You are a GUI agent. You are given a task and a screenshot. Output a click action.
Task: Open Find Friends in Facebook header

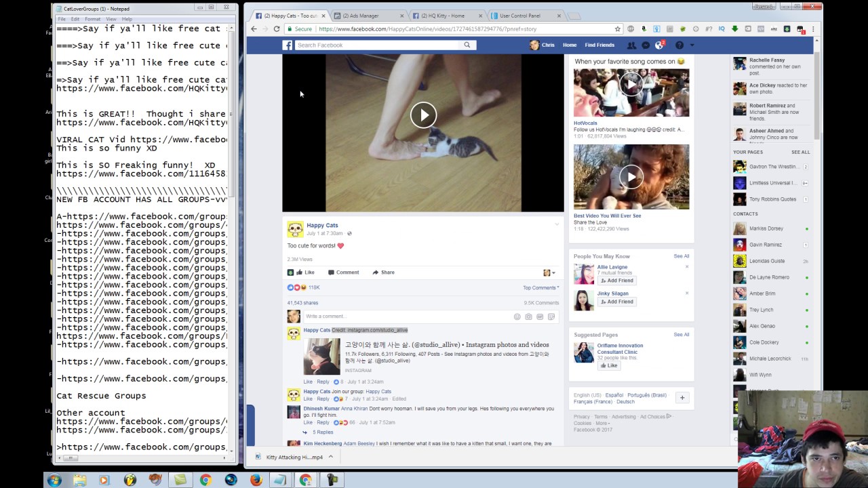click(599, 45)
